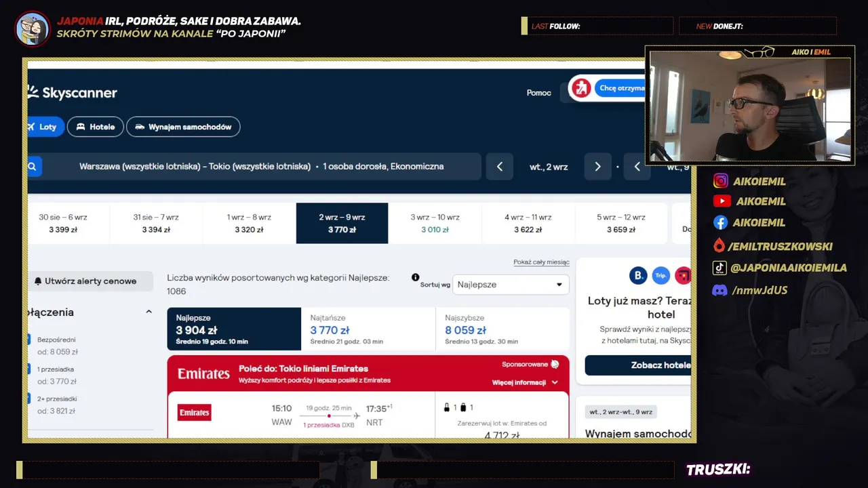Click the @JAPONIAAIKOIEMILA TikTok handle
This screenshot has height=488, width=868.
(789, 268)
